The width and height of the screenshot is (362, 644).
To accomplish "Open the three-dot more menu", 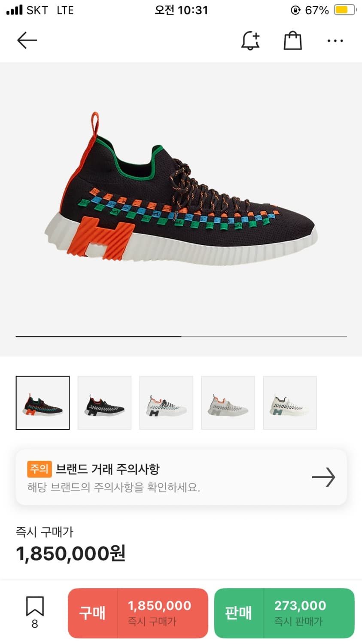I will point(335,41).
